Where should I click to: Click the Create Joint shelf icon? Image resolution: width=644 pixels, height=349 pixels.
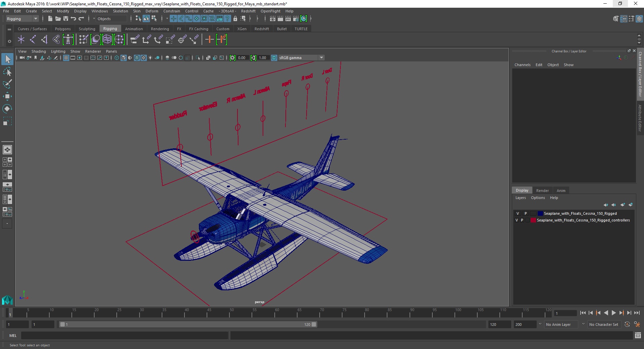33,40
